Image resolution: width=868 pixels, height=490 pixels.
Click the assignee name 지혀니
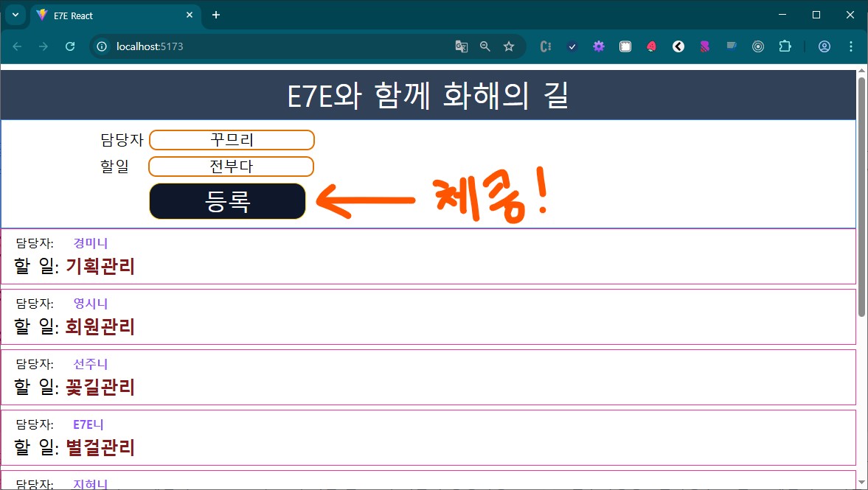91,484
